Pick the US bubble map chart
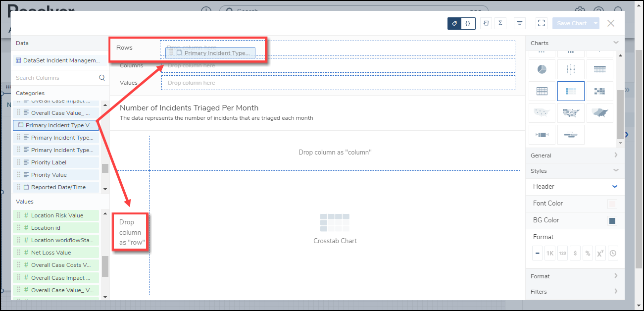 click(571, 113)
